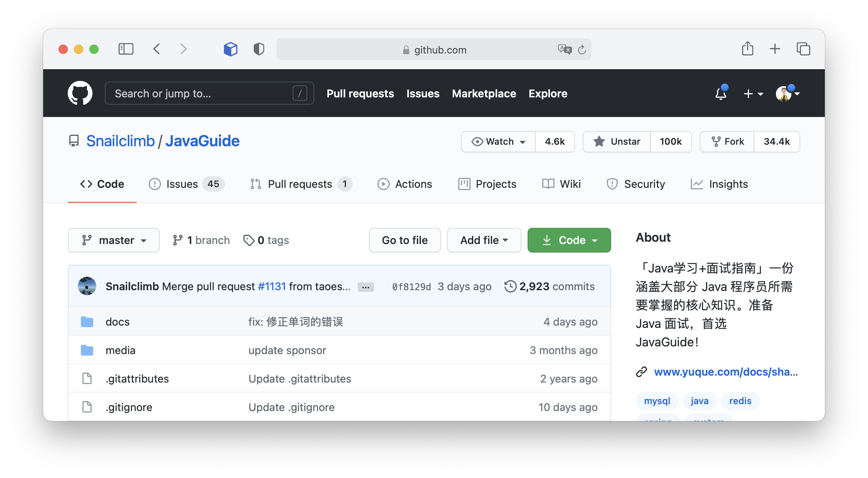Click the GitHub Octocat logo
The image size is (868, 478).
(x=80, y=93)
